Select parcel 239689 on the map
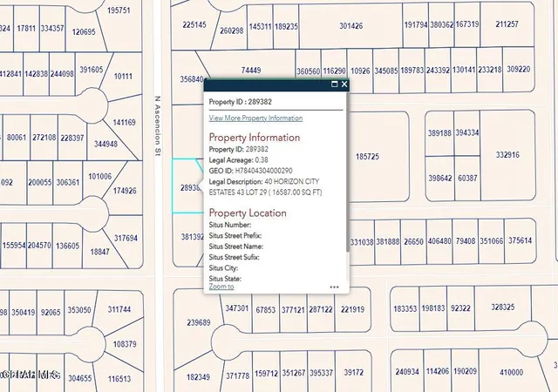Image resolution: width=558 pixels, height=392 pixels. 198,322
